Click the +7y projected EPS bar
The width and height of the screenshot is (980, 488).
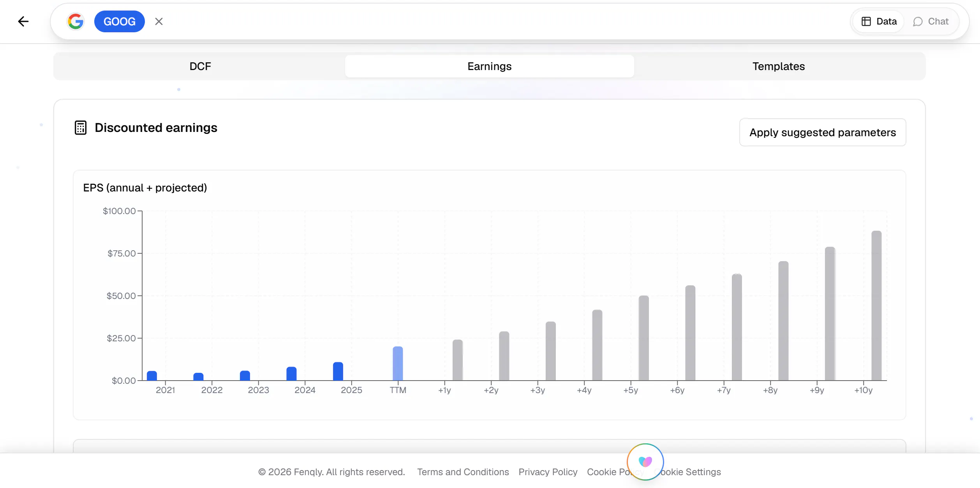click(737, 327)
